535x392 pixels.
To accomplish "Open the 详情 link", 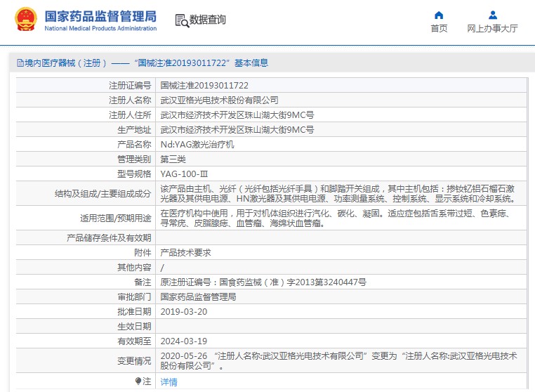I will coord(169,381).
